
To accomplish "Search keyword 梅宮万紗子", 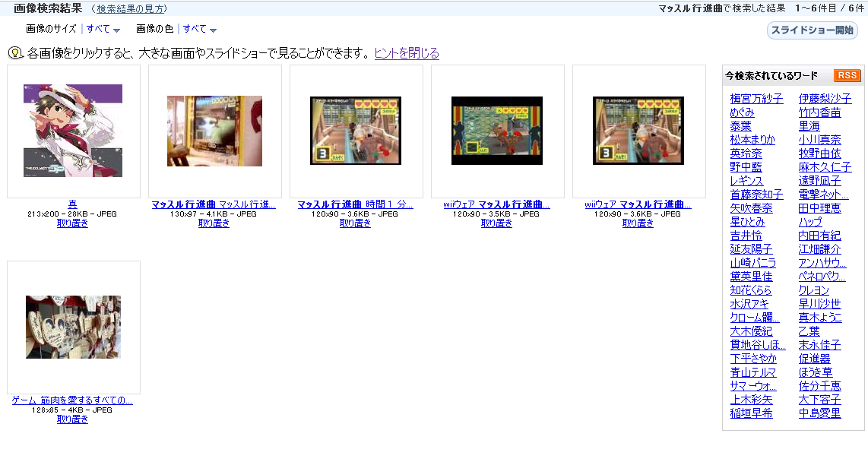I will click(757, 99).
